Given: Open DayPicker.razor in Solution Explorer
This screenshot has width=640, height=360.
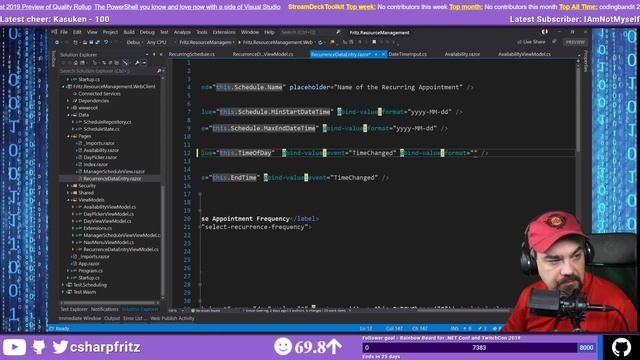Looking at the screenshot, I should pyautogui.click(x=100, y=157).
